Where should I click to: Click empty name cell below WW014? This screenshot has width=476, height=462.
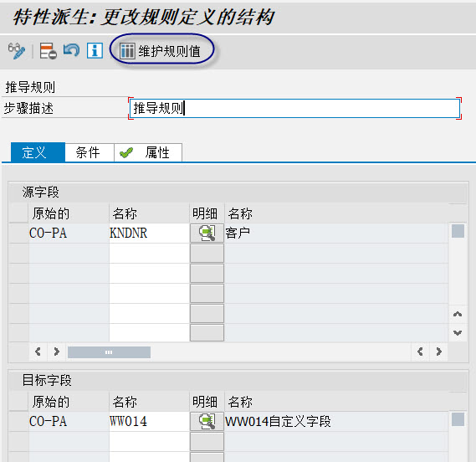pyautogui.click(x=149, y=442)
